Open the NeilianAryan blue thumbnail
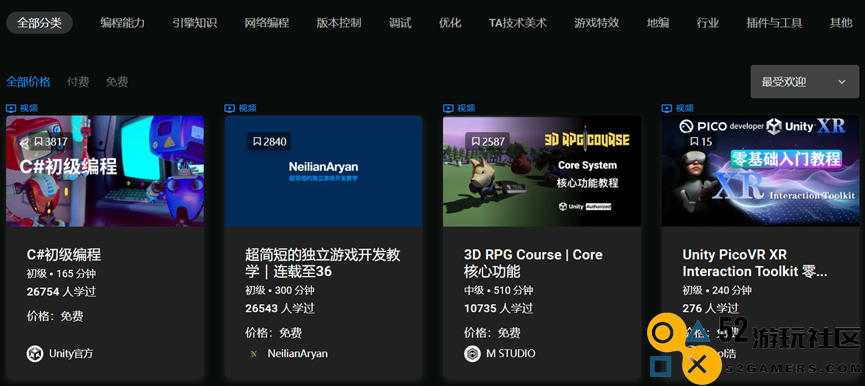865x386 pixels. 323,171
